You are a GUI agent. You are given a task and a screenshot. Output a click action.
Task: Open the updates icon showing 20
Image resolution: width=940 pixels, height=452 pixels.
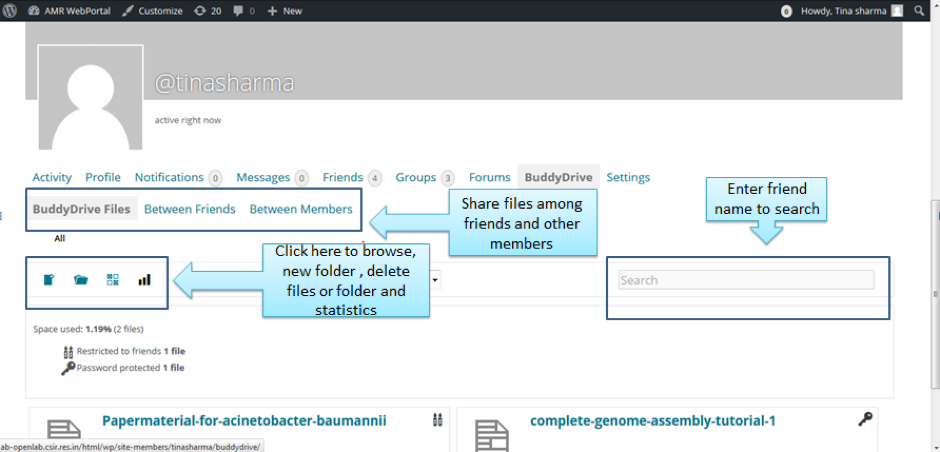[208, 11]
